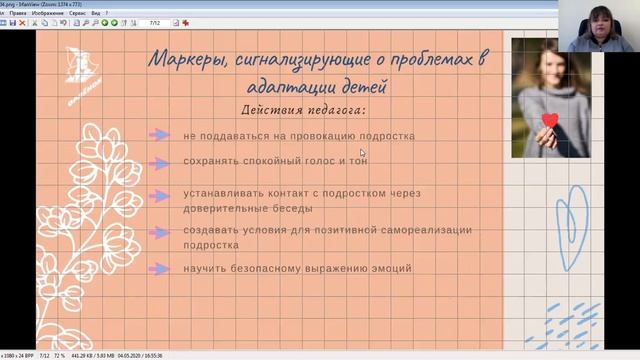Click the IrfanView window title bar text
640x360 pixels.
pyautogui.click(x=41, y=4)
